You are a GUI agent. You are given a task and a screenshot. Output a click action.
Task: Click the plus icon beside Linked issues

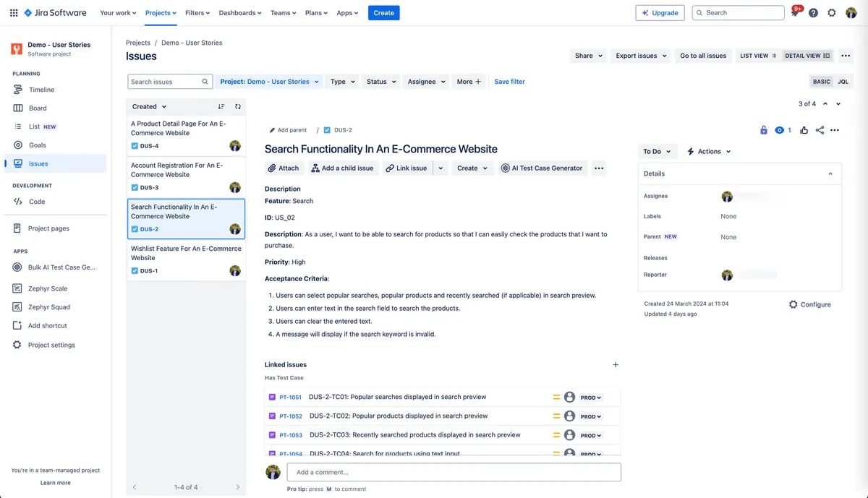[x=616, y=365]
